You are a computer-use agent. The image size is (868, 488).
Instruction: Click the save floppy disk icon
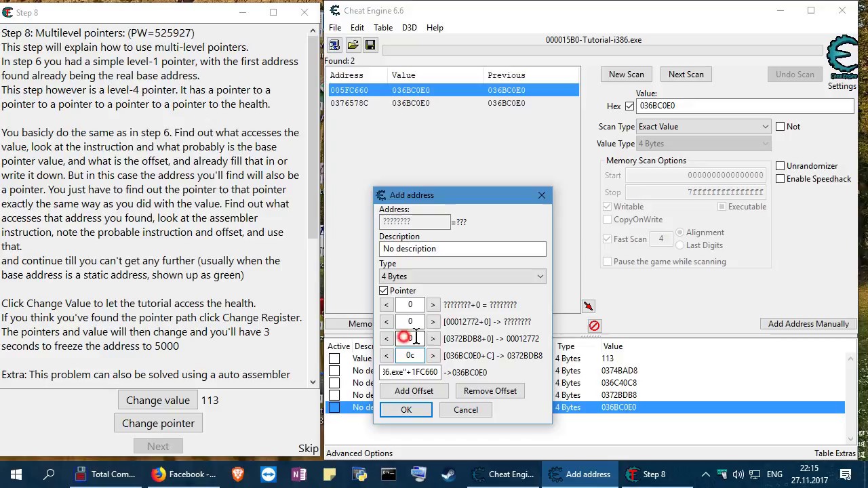370,45
